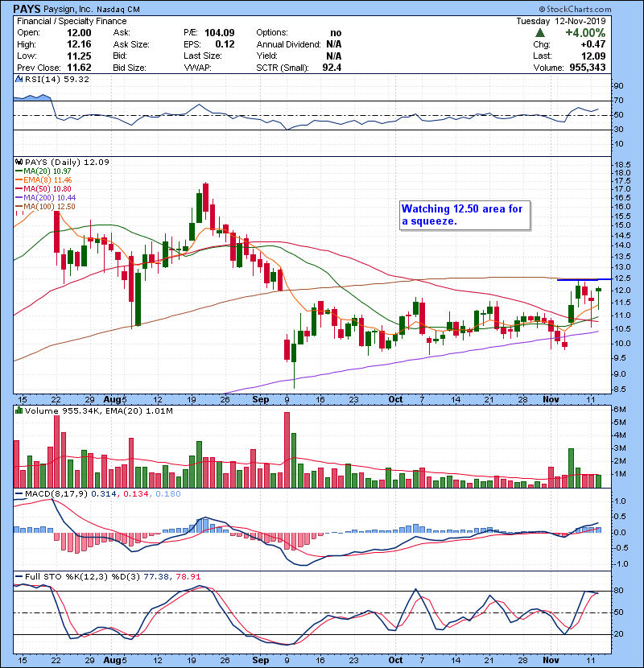Click the Chg value +0.47
644x668 pixels.
[592, 44]
